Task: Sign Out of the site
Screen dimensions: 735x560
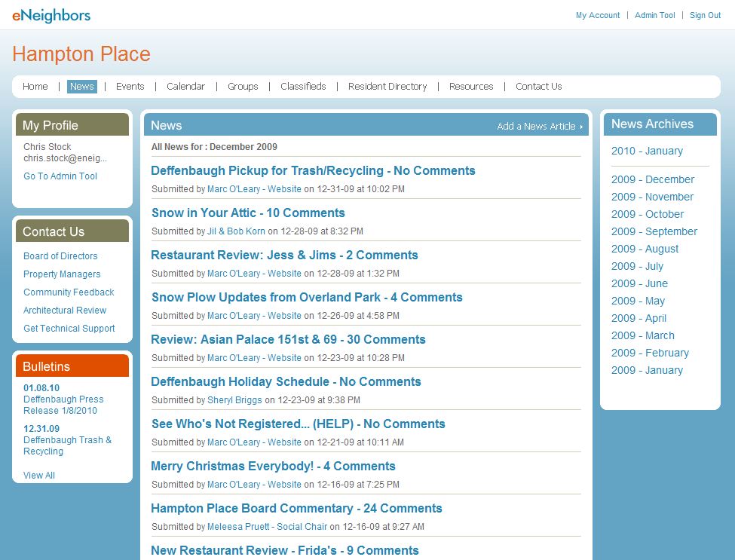Action: [705, 15]
